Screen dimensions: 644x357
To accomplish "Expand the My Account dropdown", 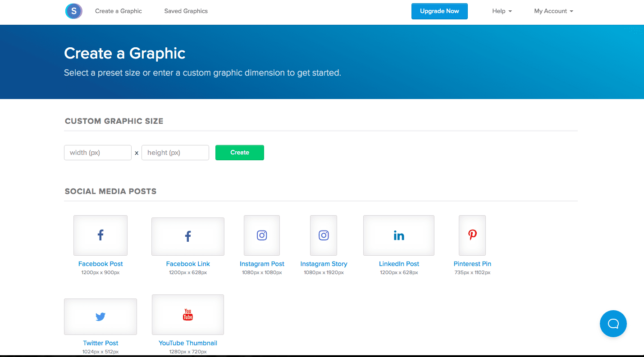I will [554, 11].
